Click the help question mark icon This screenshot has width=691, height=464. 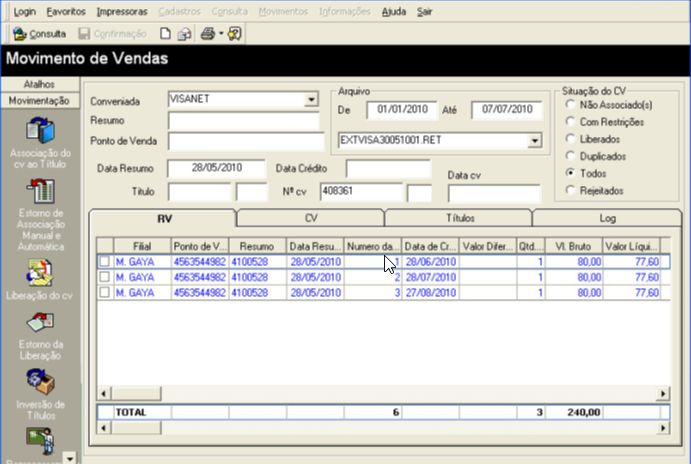pos(234,34)
